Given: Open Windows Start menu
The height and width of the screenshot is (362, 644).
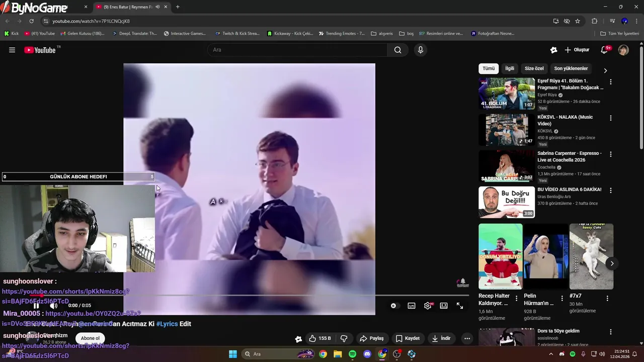Looking at the screenshot, I should click(233, 354).
